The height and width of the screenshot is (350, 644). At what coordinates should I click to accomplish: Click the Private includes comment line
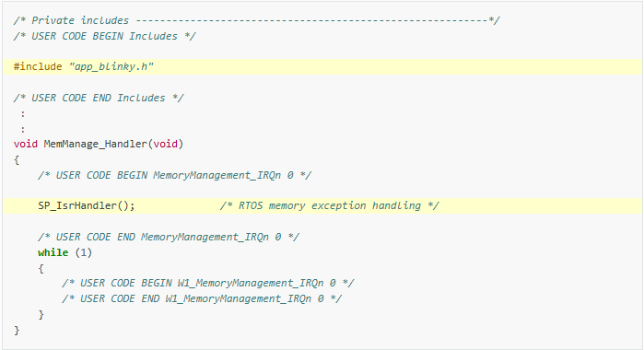pyautogui.click(x=256, y=20)
